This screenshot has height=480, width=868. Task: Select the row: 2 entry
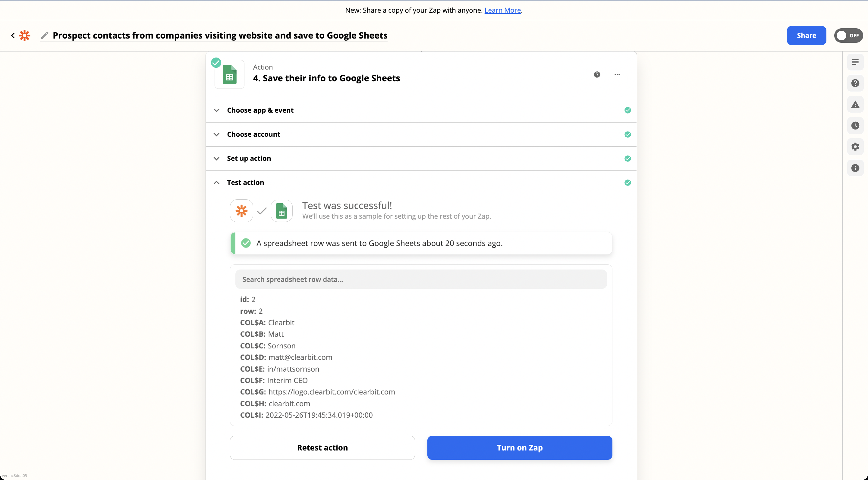251,311
